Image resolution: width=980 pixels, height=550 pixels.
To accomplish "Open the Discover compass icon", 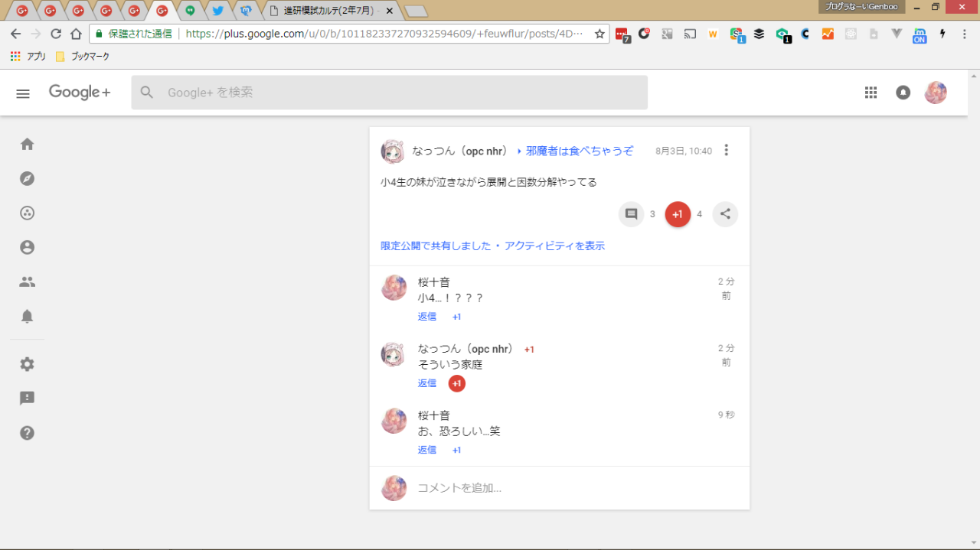I will coord(28,179).
